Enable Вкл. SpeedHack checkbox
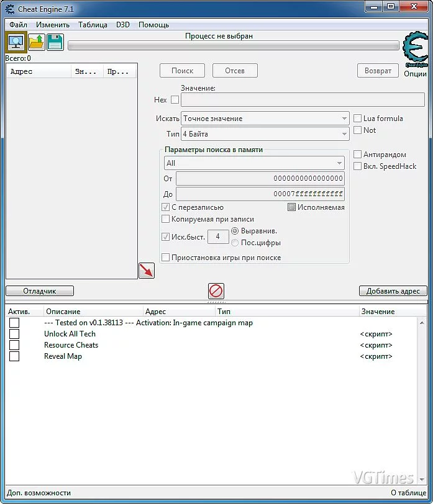 point(357,166)
